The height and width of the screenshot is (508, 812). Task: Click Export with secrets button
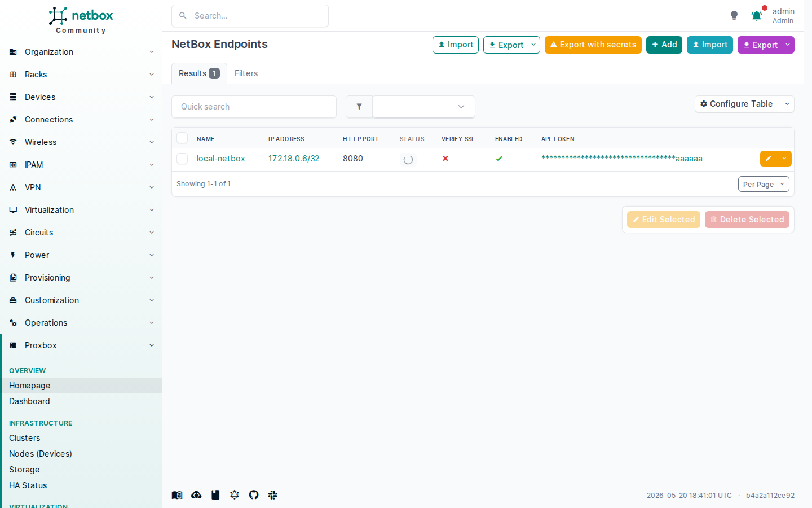(x=593, y=45)
